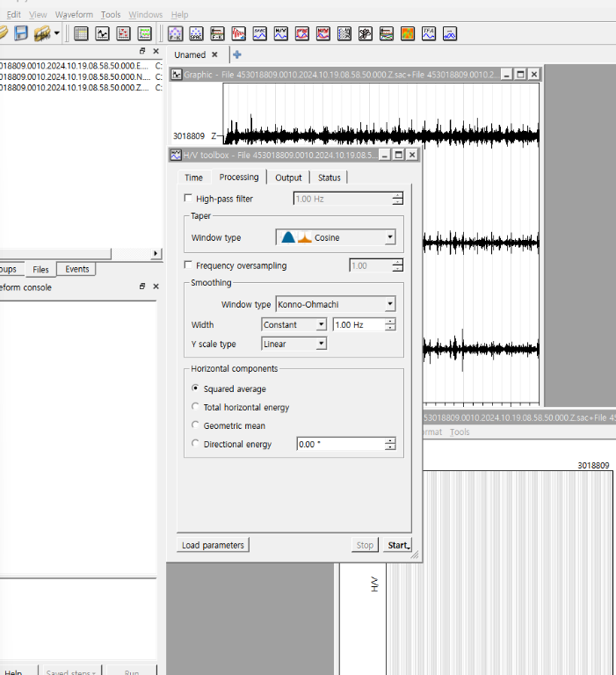Image resolution: width=616 pixels, height=675 pixels.
Task: Choose Total horizontal energy option
Action: click(195, 407)
